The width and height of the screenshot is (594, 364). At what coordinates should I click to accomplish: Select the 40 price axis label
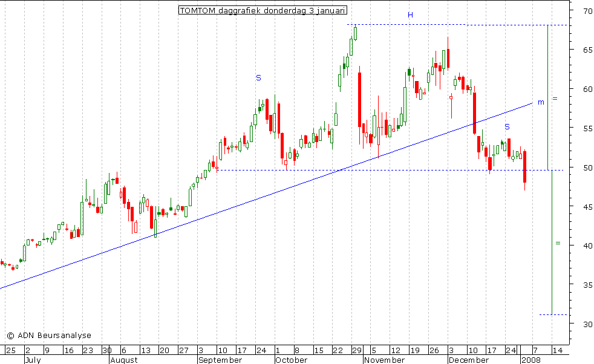(587, 246)
